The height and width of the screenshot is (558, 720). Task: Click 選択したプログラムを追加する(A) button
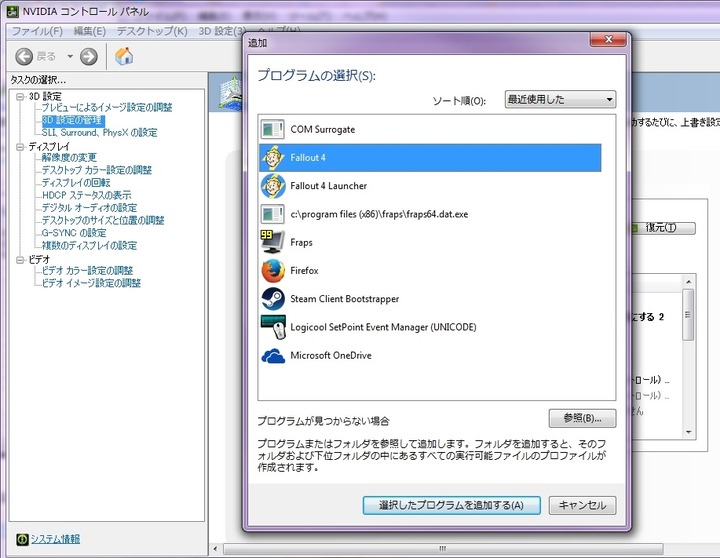click(x=451, y=505)
